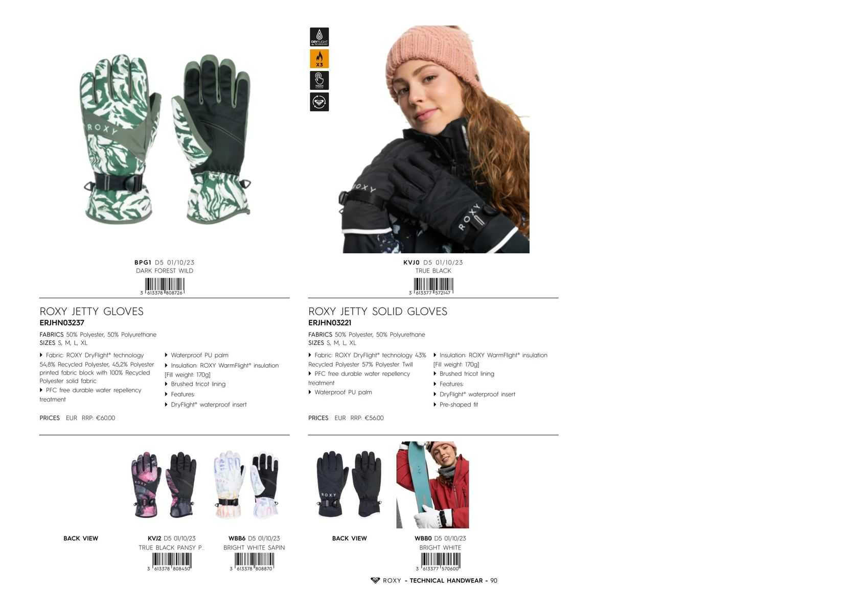The width and height of the screenshot is (868, 613).
Task: Select the Bright White Sapin gloves thumbnail
Action: click(x=246, y=484)
